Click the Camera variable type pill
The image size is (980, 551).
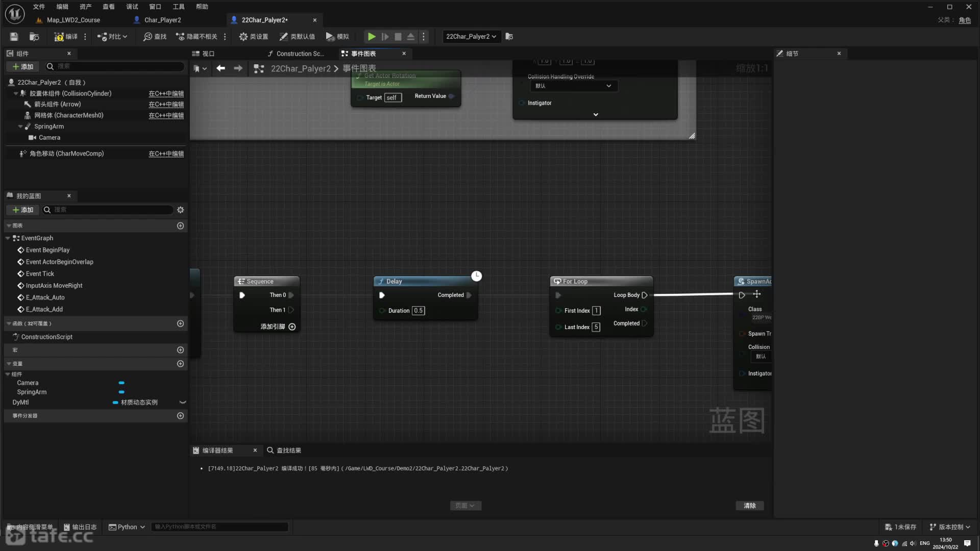tap(121, 383)
